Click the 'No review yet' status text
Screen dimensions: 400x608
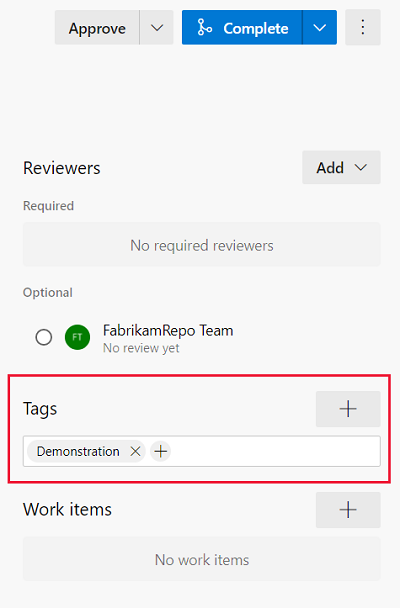click(x=141, y=348)
